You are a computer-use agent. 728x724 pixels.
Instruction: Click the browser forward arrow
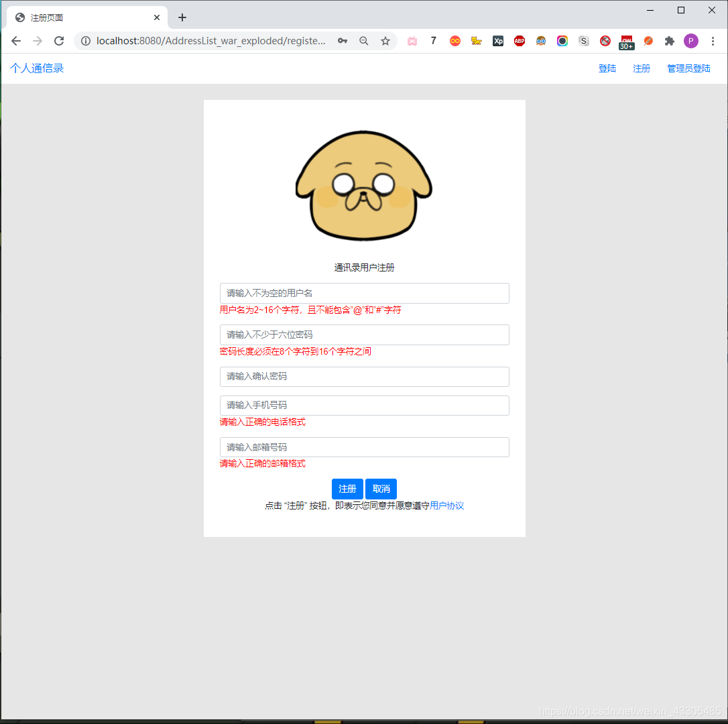(38, 41)
